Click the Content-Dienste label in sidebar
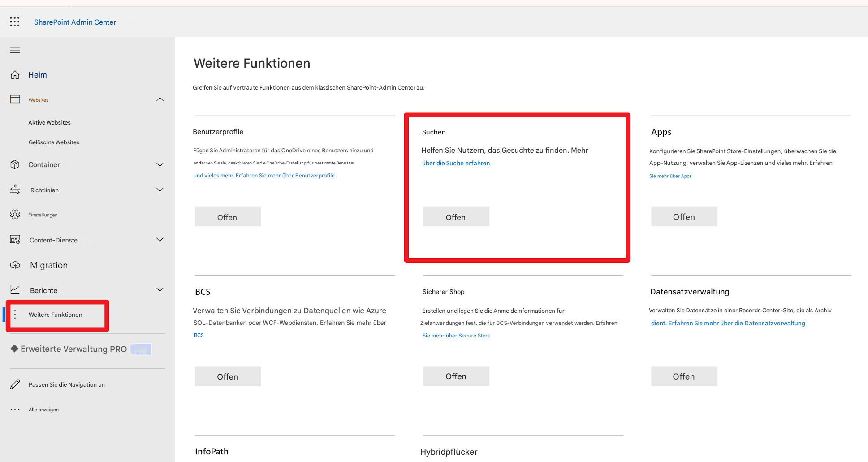The height and width of the screenshot is (462, 868). pos(53,240)
